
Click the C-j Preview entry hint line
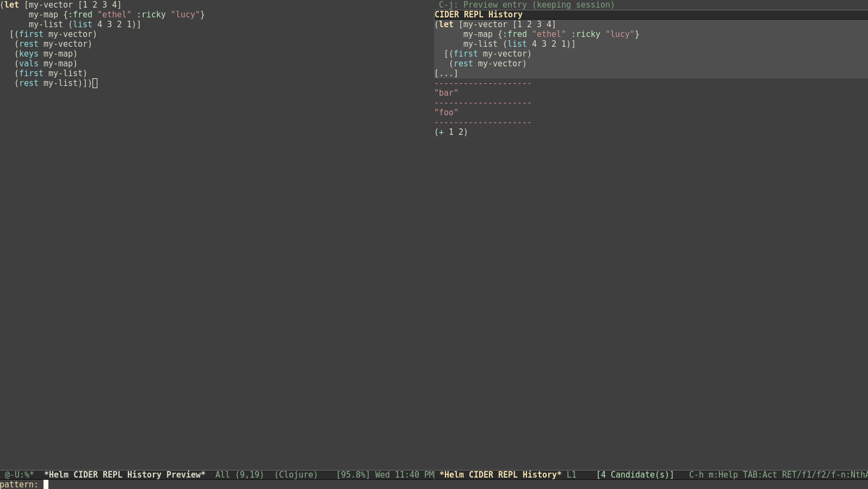526,5
